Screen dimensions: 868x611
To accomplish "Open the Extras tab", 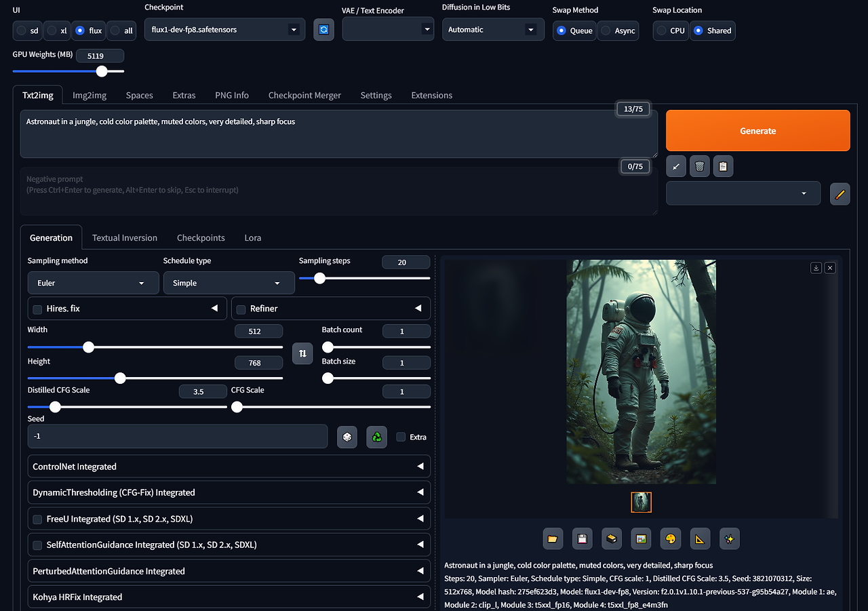I will point(184,95).
